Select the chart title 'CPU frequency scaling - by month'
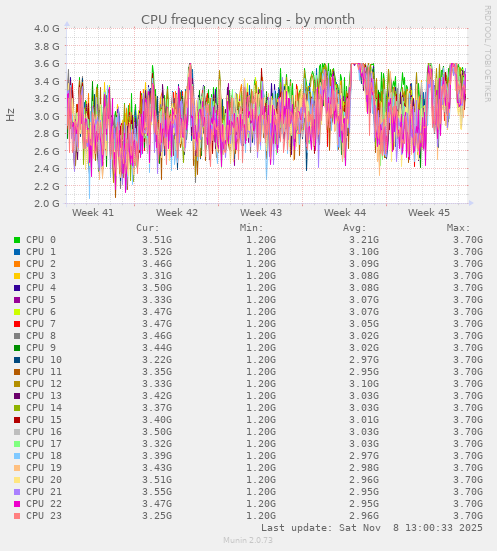The width and height of the screenshot is (497, 551). click(248, 20)
